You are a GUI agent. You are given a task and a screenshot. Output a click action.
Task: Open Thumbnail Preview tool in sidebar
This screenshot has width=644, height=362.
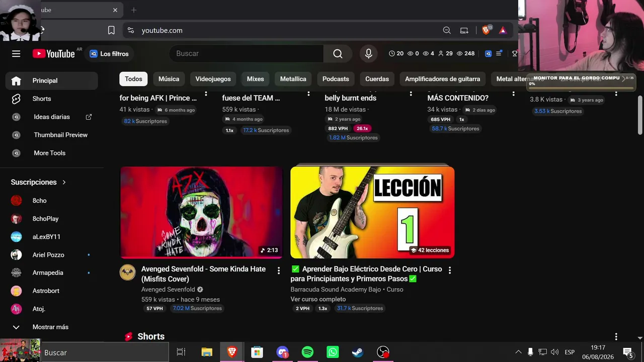tap(52, 135)
